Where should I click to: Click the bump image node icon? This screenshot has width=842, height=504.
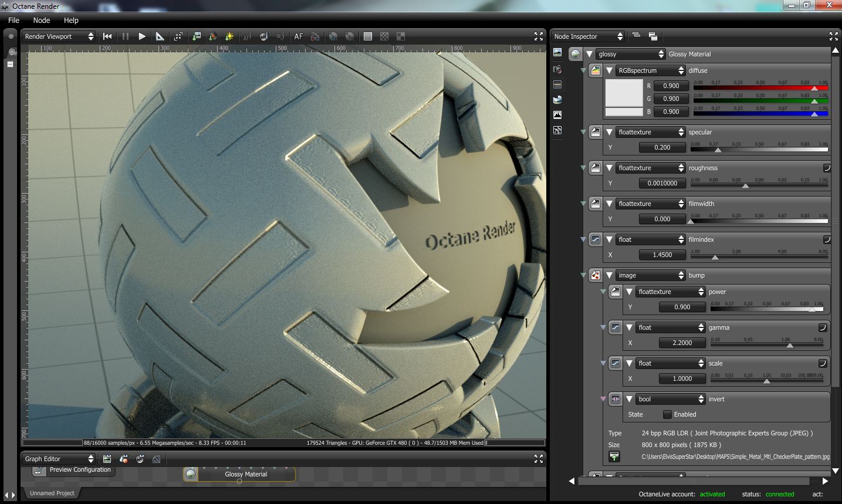pyautogui.click(x=596, y=275)
